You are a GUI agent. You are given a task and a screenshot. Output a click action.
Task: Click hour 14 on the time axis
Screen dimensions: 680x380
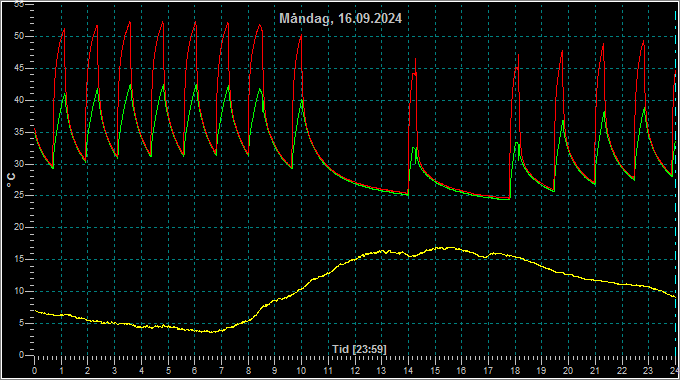pyautogui.click(x=408, y=371)
